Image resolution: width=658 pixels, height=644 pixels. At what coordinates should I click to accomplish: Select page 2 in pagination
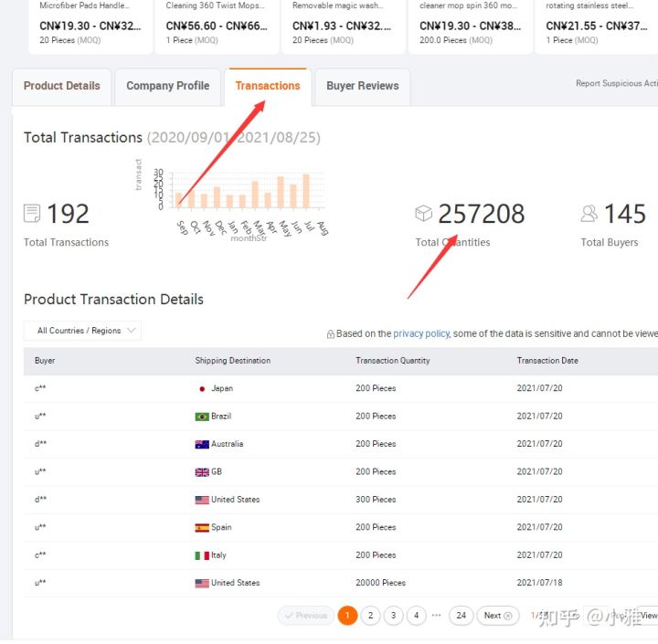click(370, 616)
